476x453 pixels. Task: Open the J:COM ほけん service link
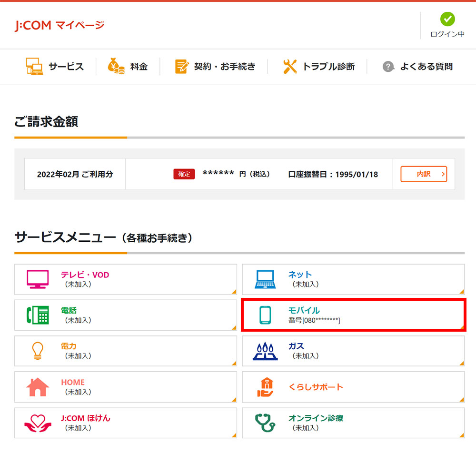pos(86,418)
